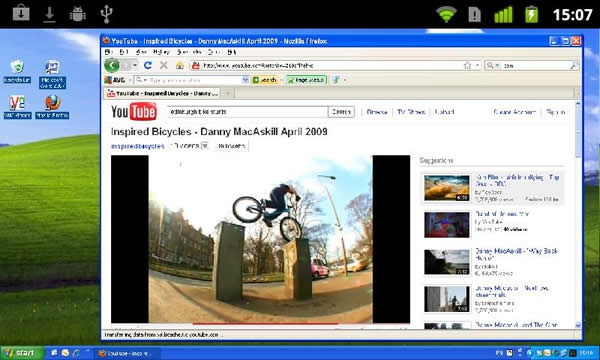This screenshot has height=360, width=600.
Task: Open the Edit menu in Firefox
Action: coord(124,52)
